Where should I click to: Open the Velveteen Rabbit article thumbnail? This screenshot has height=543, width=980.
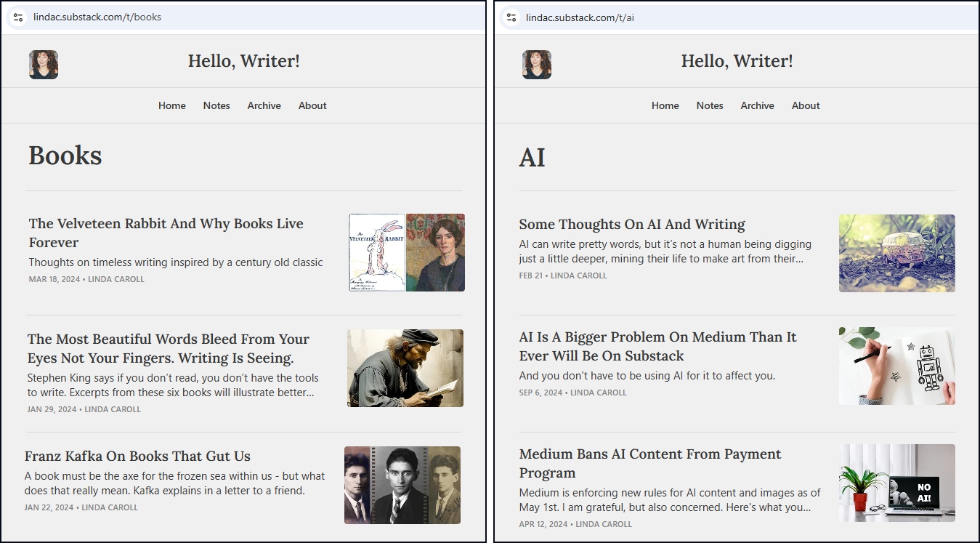click(x=406, y=252)
